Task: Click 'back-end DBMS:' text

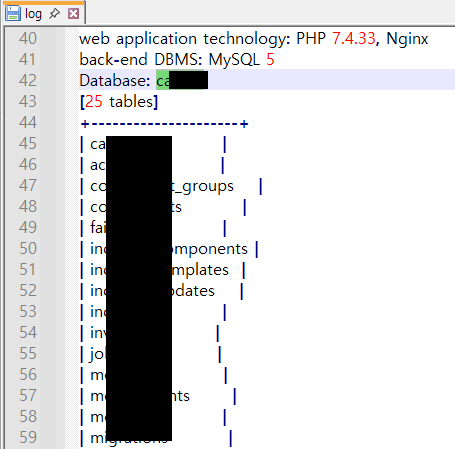Action: click(141, 60)
